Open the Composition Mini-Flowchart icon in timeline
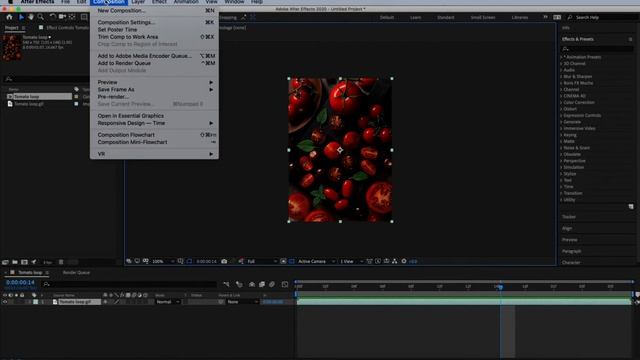This screenshot has width=640, height=360. [226, 284]
